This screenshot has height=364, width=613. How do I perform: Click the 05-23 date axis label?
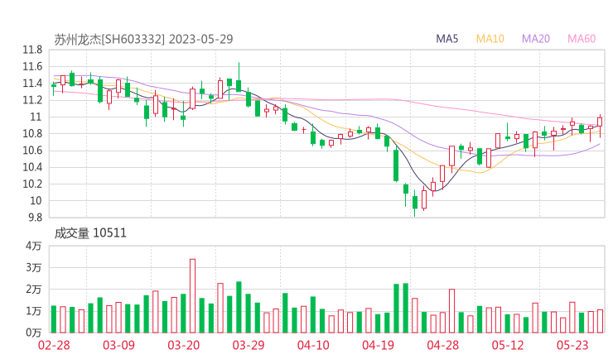coord(572,345)
